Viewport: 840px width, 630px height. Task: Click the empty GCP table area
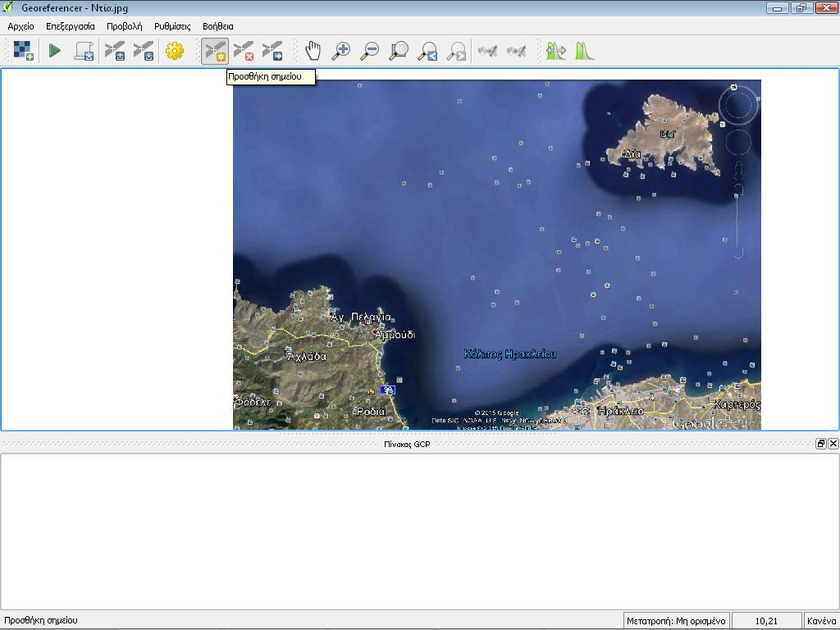(x=419, y=531)
